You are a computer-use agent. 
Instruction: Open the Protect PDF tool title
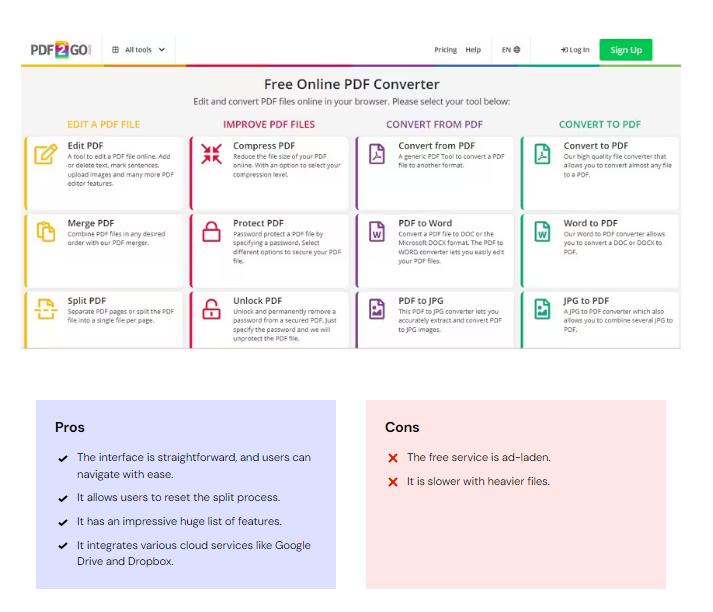pyautogui.click(x=258, y=223)
